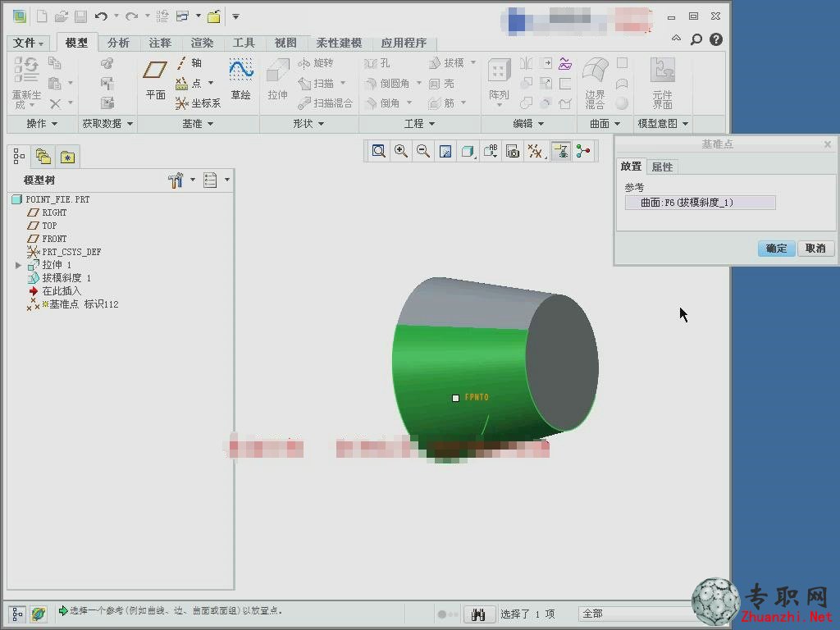
Task: Switch to the Favorites navigator tab icon
Action: 67,157
